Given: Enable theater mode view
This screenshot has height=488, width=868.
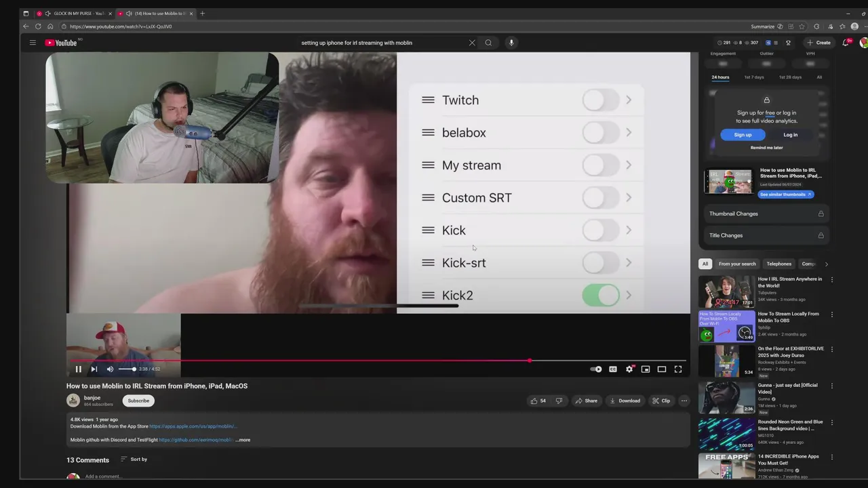Looking at the screenshot, I should (x=662, y=369).
